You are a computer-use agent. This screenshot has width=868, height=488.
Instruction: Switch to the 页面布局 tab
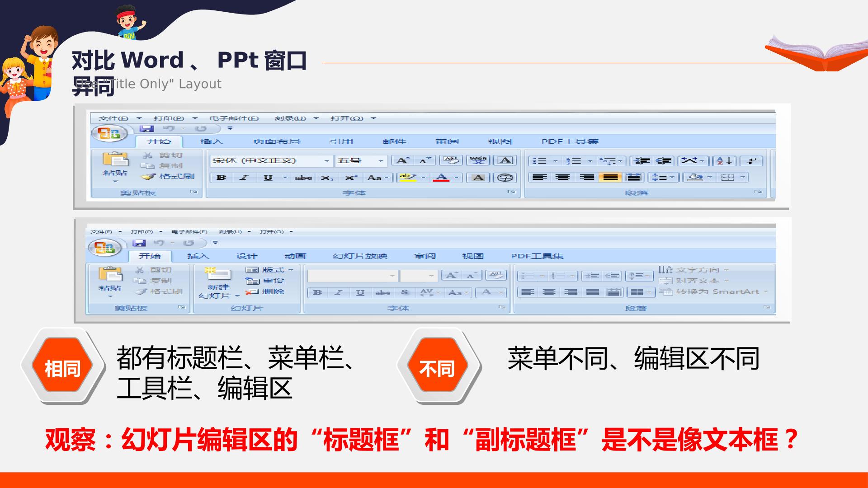pyautogui.click(x=276, y=141)
